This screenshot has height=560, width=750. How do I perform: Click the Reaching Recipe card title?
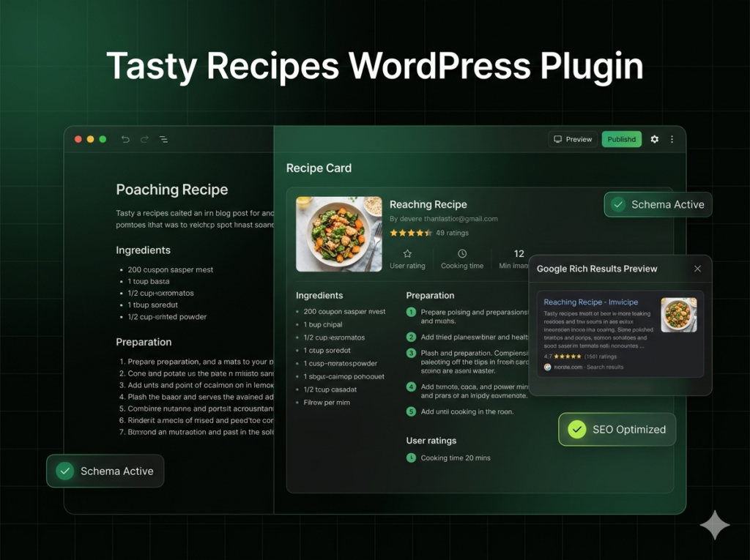(428, 204)
